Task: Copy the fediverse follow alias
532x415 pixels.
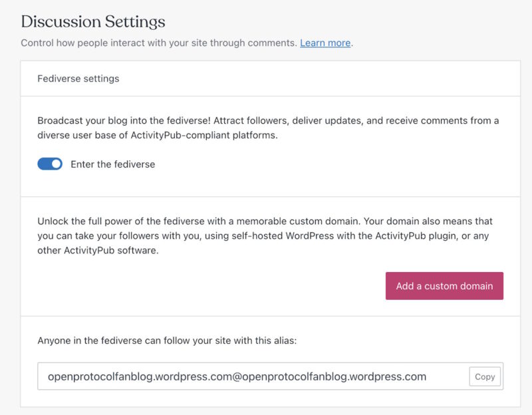Action: coord(485,376)
